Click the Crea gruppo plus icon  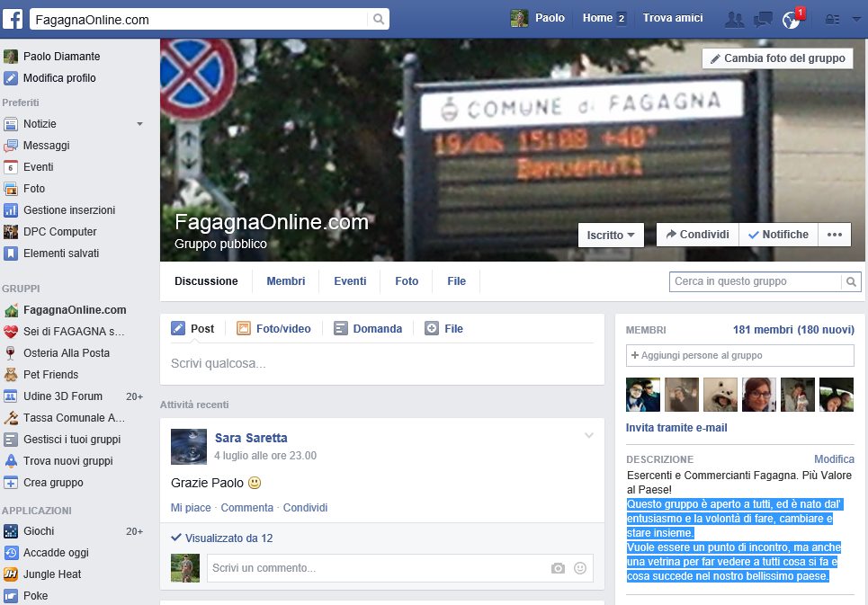point(11,482)
